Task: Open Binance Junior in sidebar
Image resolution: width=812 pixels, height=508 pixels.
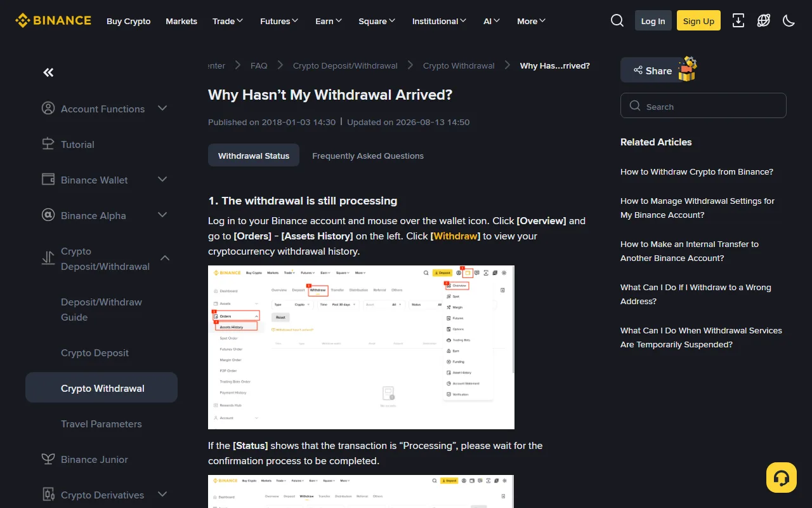Action: coord(95,459)
